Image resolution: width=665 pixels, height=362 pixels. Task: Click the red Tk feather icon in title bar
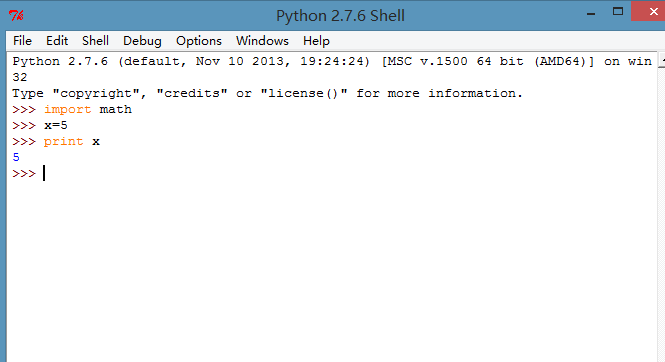click(16, 16)
